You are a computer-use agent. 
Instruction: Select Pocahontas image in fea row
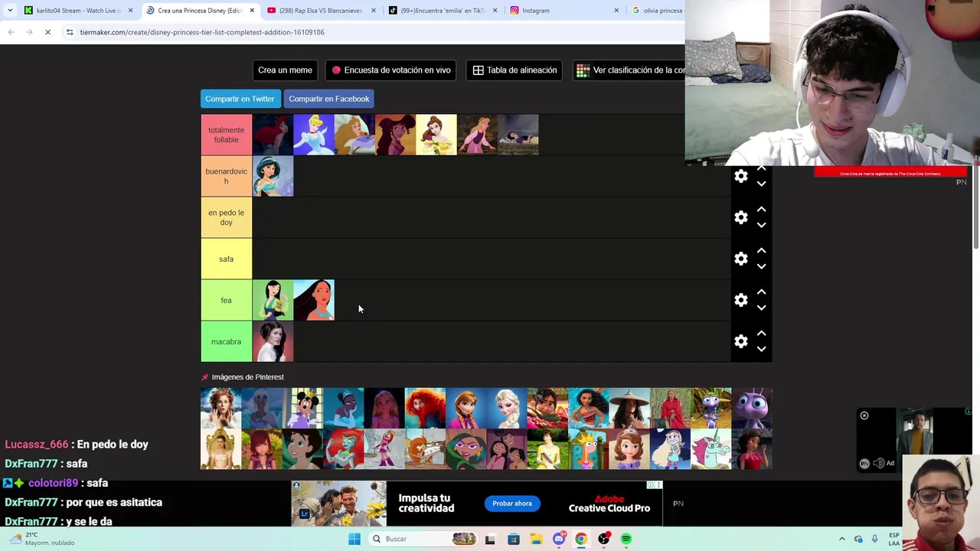[314, 300]
